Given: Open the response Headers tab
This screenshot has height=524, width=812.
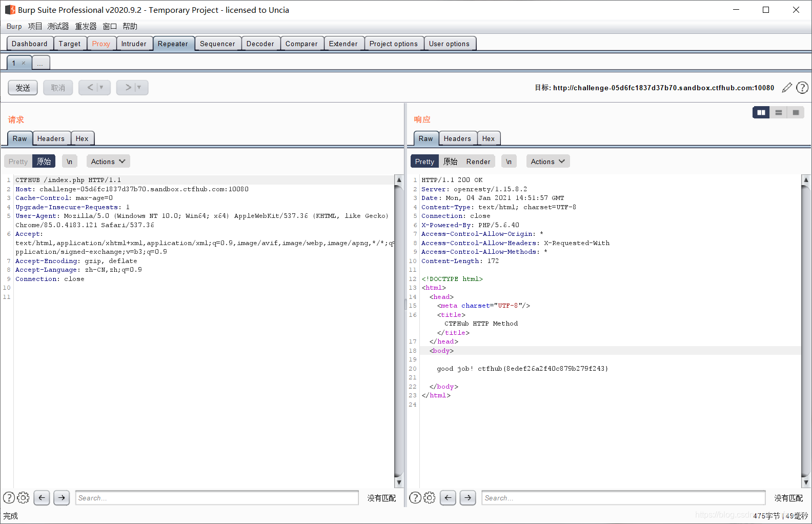Looking at the screenshot, I should (x=457, y=138).
